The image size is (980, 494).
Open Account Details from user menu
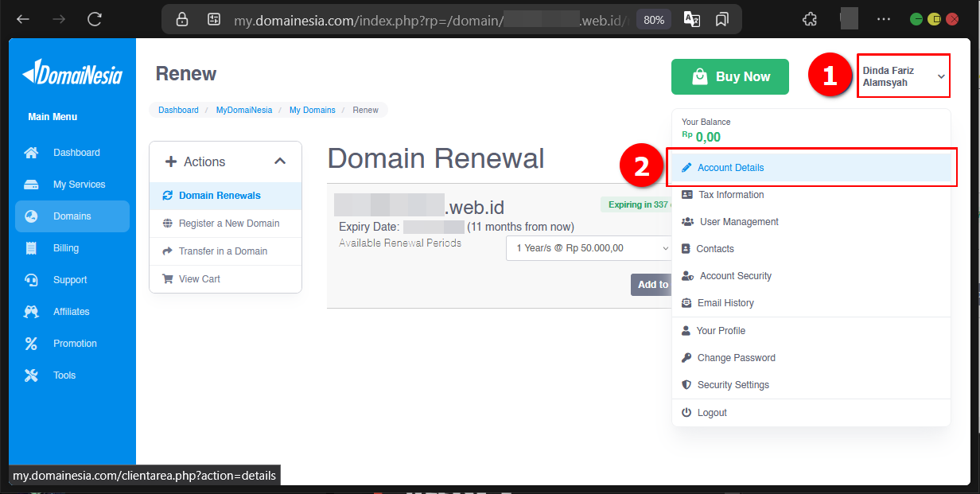pos(811,168)
